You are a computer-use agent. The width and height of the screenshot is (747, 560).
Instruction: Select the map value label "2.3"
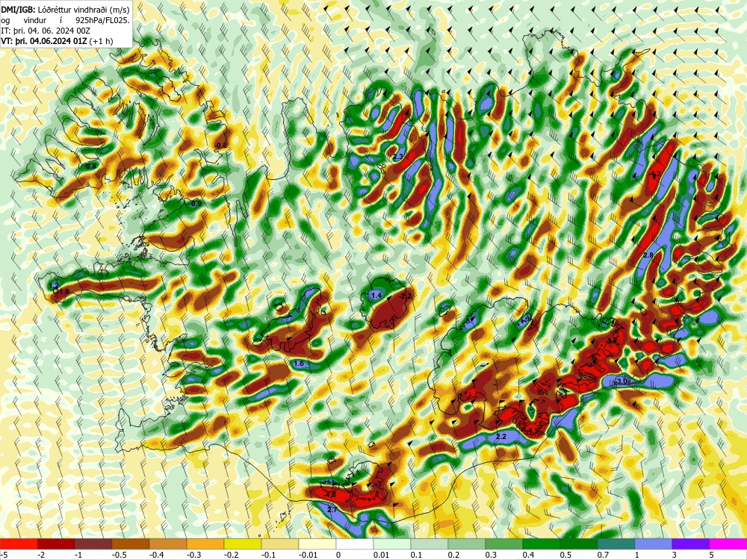tap(398, 156)
